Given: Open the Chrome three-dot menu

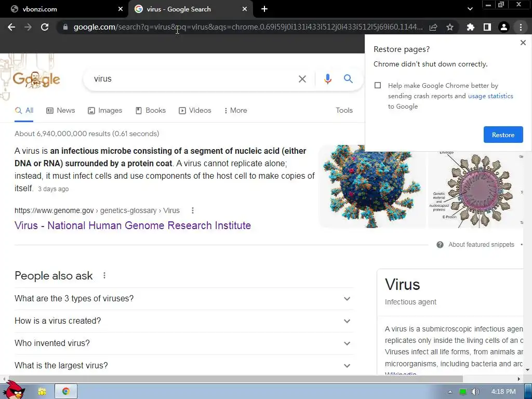Looking at the screenshot, I should (521, 27).
